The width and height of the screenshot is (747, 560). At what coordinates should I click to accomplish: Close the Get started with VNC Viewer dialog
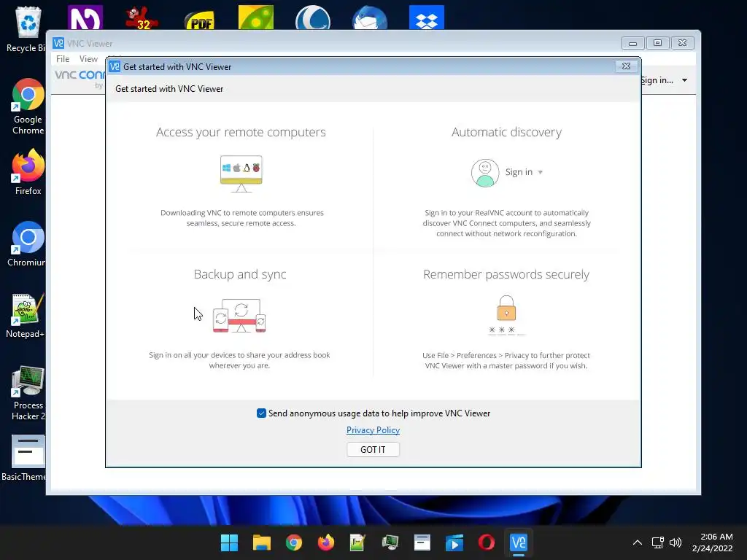tap(626, 66)
